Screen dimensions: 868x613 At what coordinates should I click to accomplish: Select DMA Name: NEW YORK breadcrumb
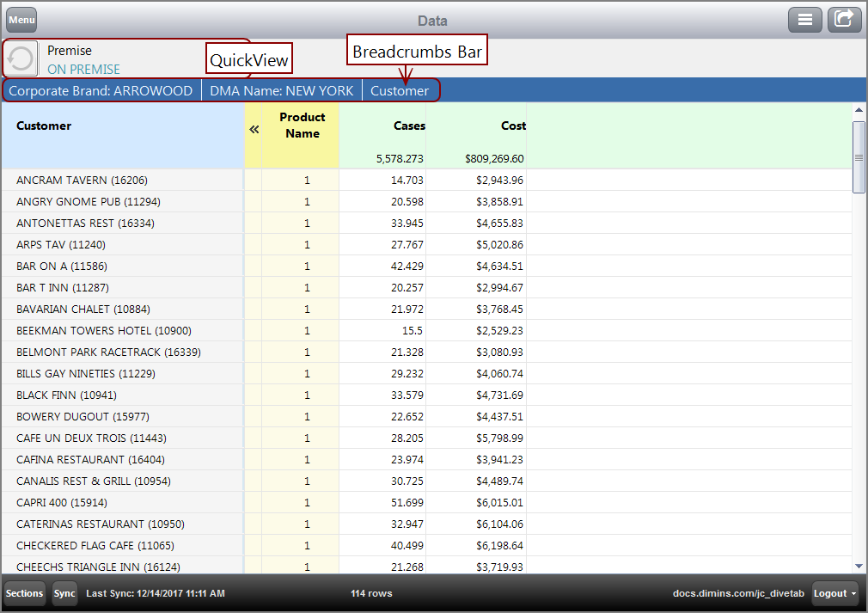[281, 90]
